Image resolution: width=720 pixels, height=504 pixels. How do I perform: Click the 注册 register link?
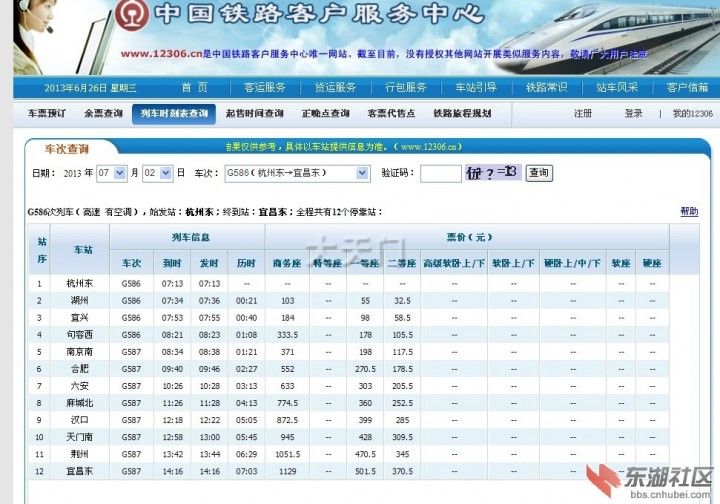[583, 114]
